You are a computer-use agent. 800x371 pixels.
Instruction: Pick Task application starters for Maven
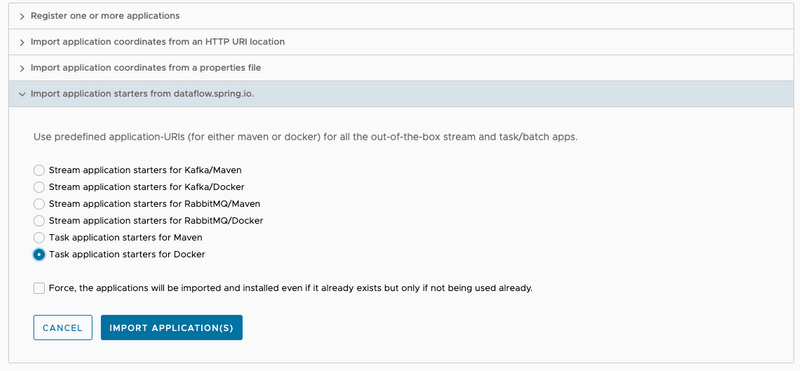tap(39, 237)
